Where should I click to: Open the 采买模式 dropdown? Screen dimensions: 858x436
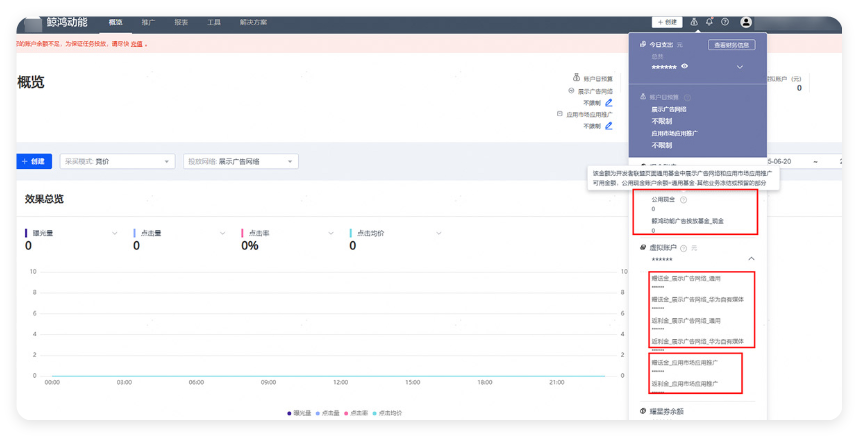pos(118,161)
